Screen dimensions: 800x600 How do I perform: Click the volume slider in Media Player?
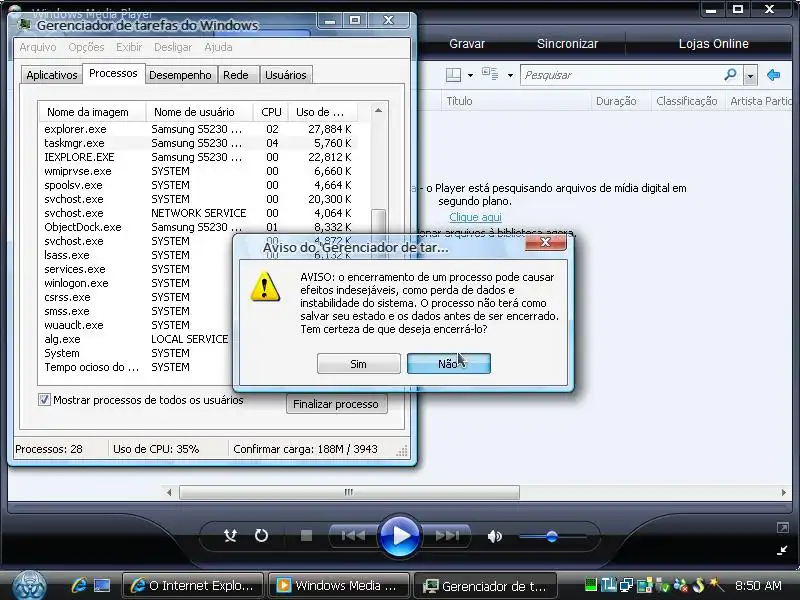[x=553, y=536]
